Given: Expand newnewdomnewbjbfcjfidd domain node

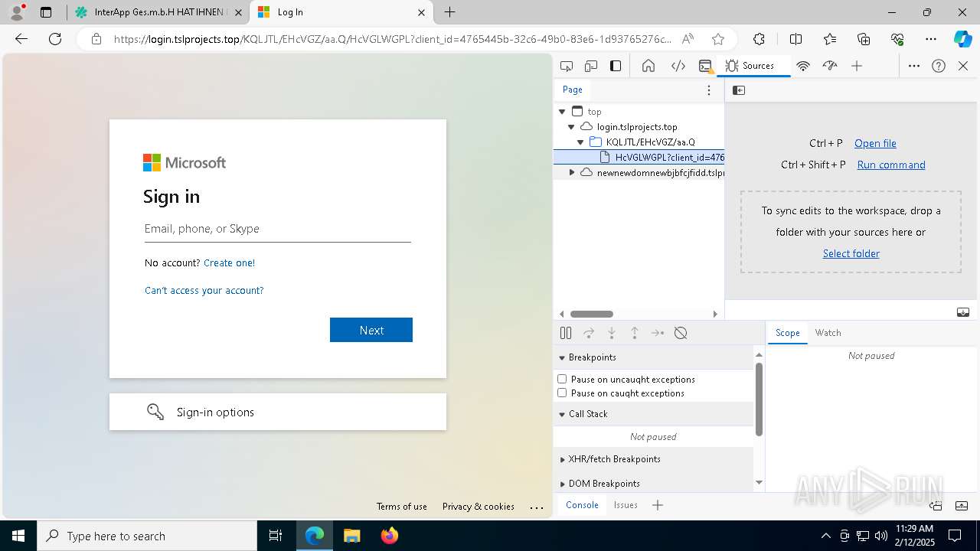Looking at the screenshot, I should click(571, 173).
